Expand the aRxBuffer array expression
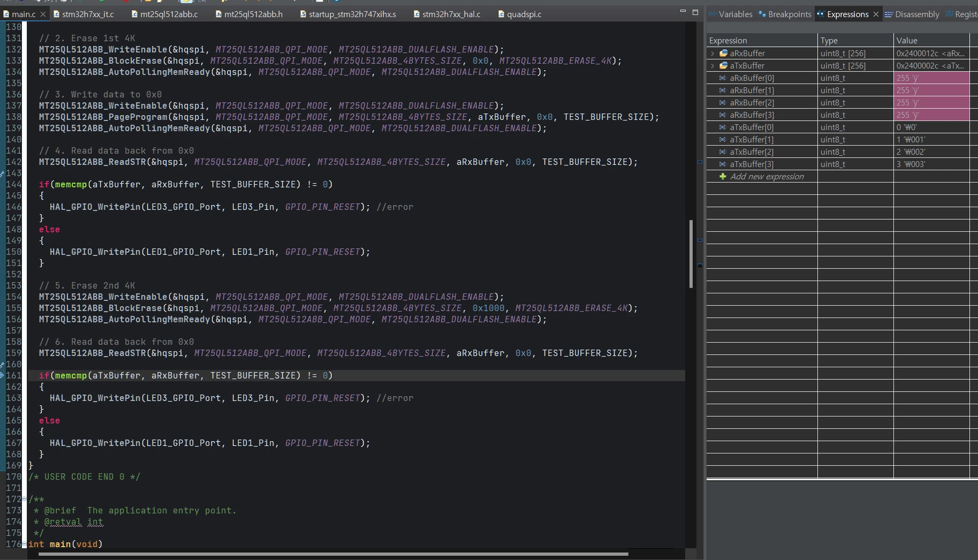 click(712, 54)
